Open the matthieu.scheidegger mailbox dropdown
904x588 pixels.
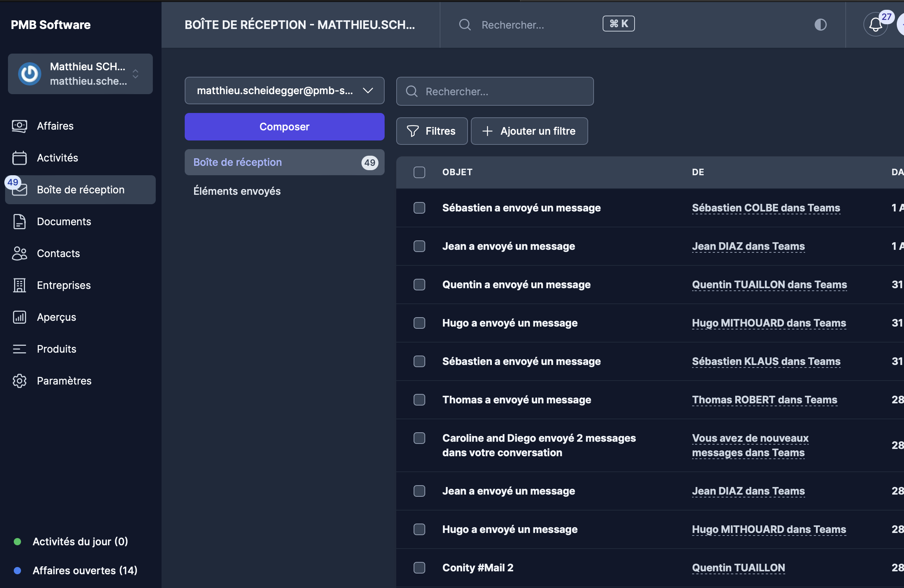point(284,91)
